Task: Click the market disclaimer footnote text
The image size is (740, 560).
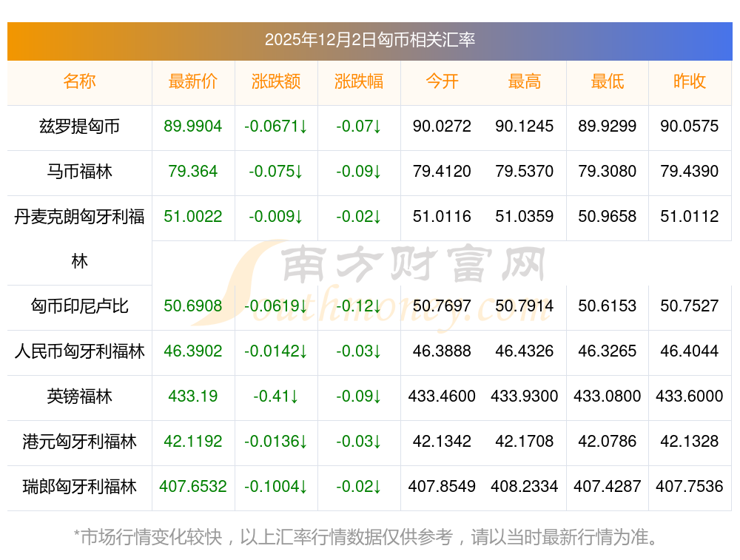Action: point(366,536)
